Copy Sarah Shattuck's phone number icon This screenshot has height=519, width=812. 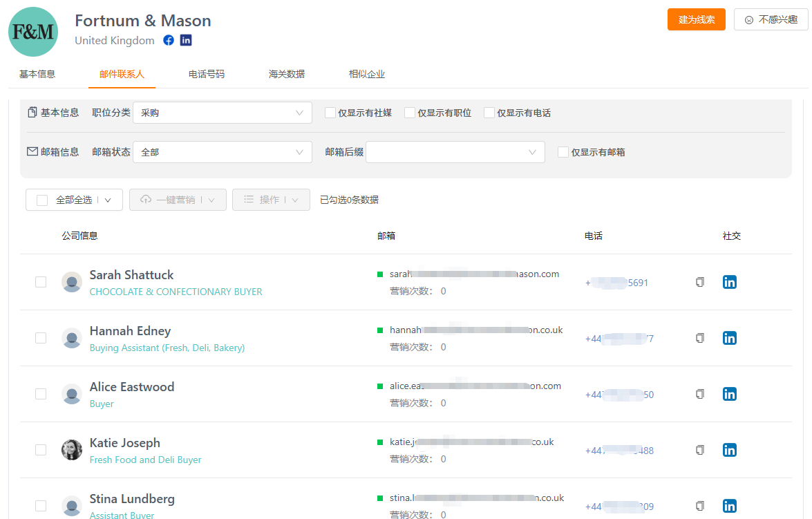tap(699, 282)
